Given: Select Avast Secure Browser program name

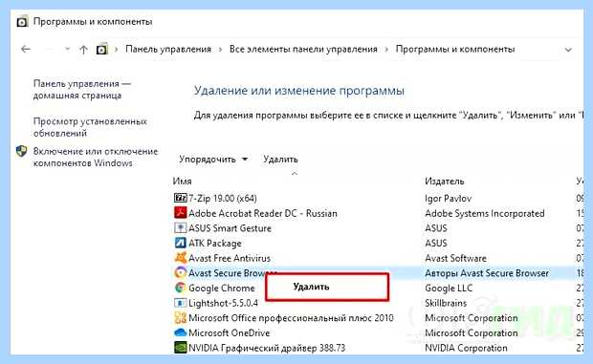Looking at the screenshot, I should click(233, 272).
